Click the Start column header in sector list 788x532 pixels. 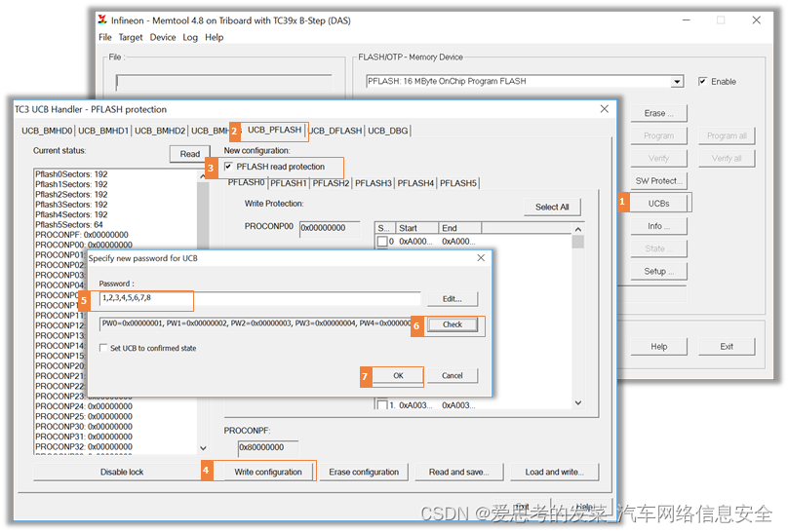pos(417,228)
